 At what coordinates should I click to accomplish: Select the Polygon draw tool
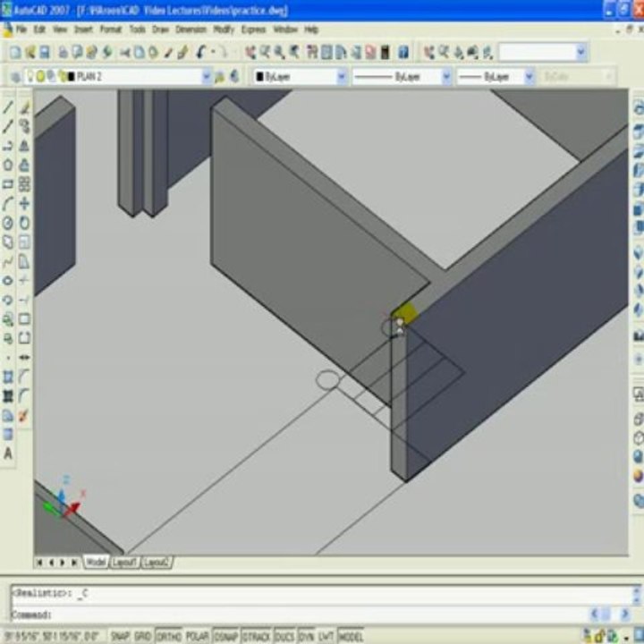(8, 165)
